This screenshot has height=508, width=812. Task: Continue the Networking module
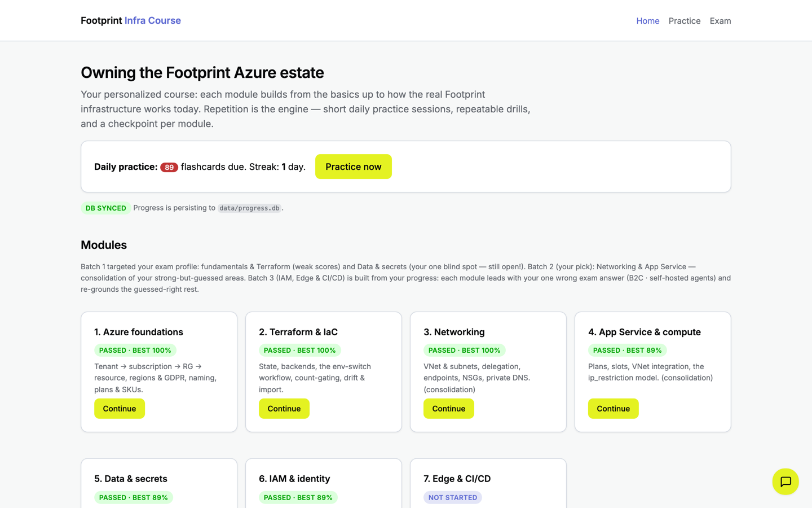pos(449,409)
